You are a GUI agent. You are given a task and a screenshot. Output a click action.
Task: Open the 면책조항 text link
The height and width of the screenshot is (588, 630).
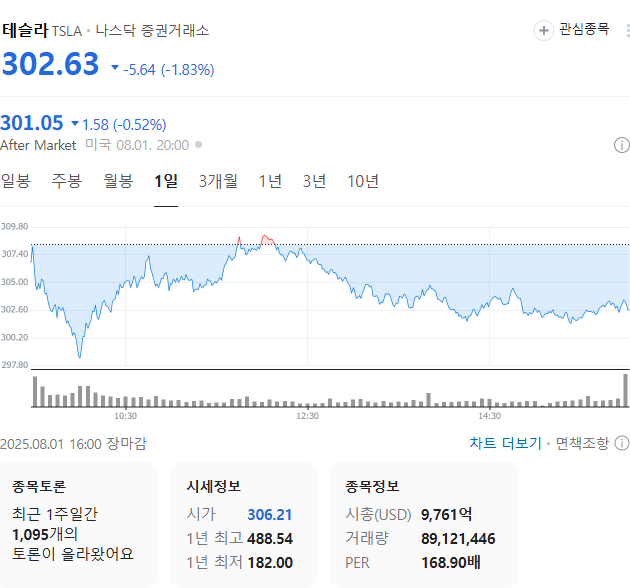(x=582, y=443)
